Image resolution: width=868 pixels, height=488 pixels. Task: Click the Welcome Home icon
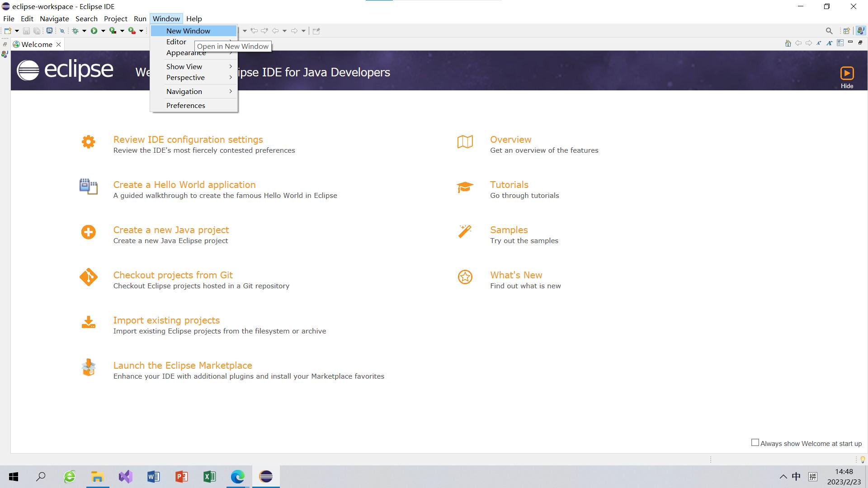788,43
